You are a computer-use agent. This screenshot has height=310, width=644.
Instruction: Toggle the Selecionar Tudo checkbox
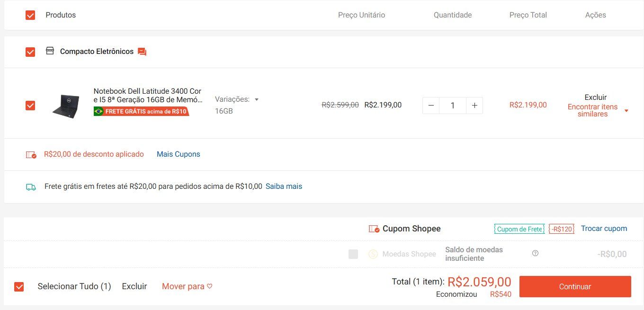[19, 286]
